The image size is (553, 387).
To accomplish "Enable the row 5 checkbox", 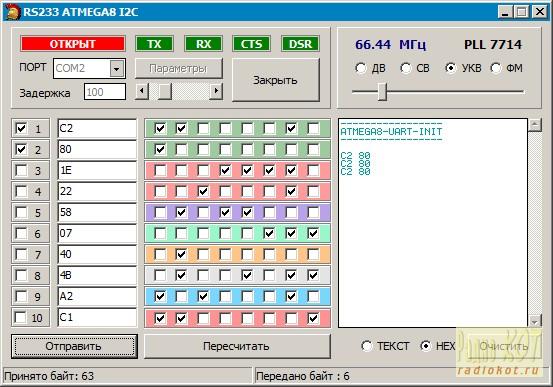I will point(21,212).
